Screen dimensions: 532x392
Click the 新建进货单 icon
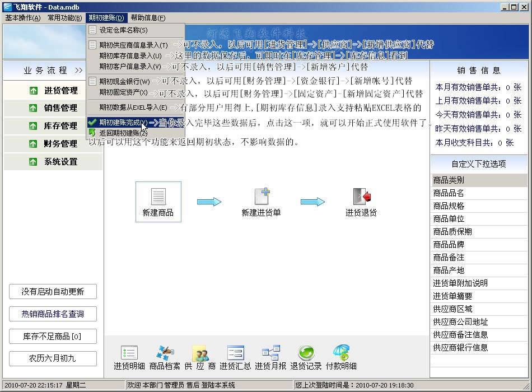(262, 197)
